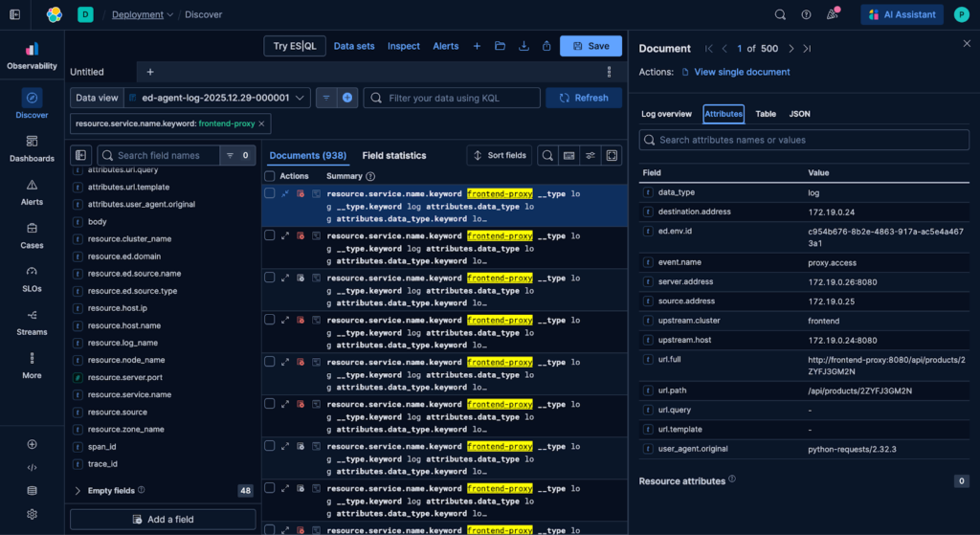Switch to the Field statistics tab
The image size is (980, 535).
coord(393,155)
